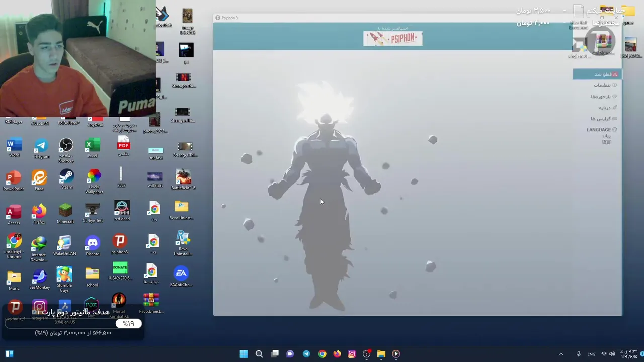The height and width of the screenshot is (362, 644).
Task: Open Excel from the desktop
Action: point(92,148)
